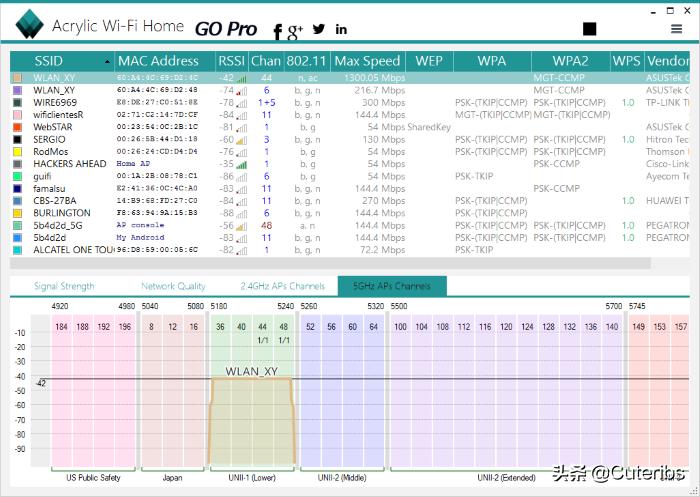The height and width of the screenshot is (497, 700).
Task: Click the Acrylic Wi-Fi Home logo
Action: pyautogui.click(x=26, y=27)
